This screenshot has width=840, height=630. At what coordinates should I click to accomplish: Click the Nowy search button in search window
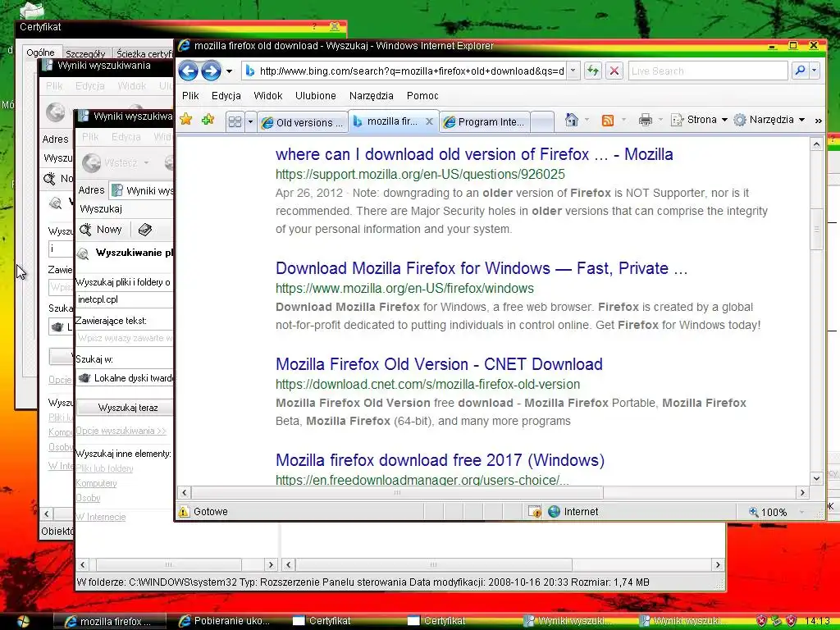(x=101, y=230)
